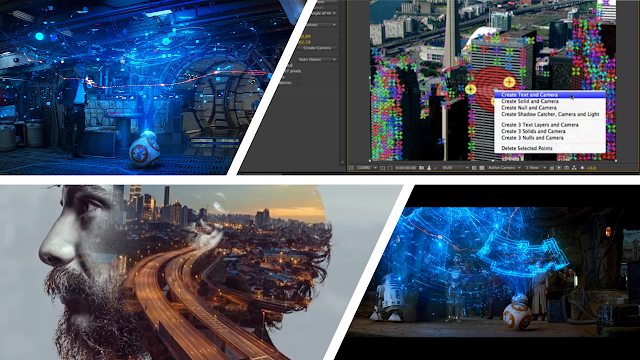Viewport: 640px width, 360px height.
Task: Click the show snapshot icon
Action: coord(429,168)
